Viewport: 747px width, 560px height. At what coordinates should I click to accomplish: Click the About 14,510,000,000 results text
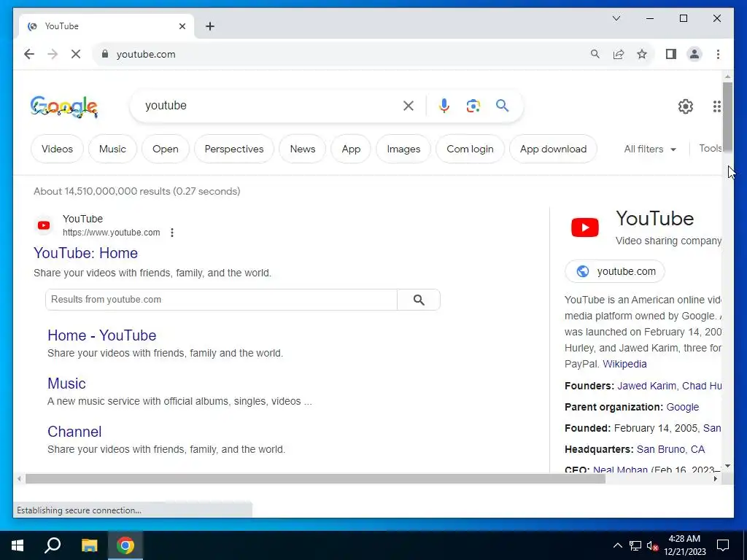coord(136,192)
